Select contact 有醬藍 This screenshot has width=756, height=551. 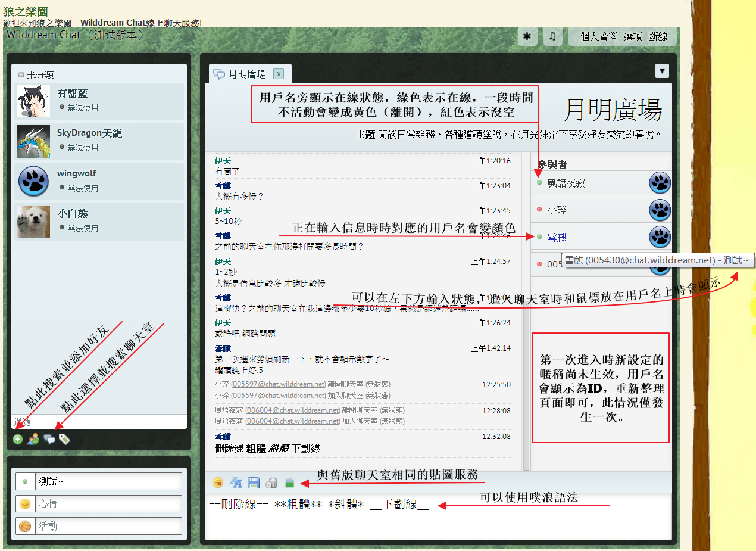click(x=100, y=101)
